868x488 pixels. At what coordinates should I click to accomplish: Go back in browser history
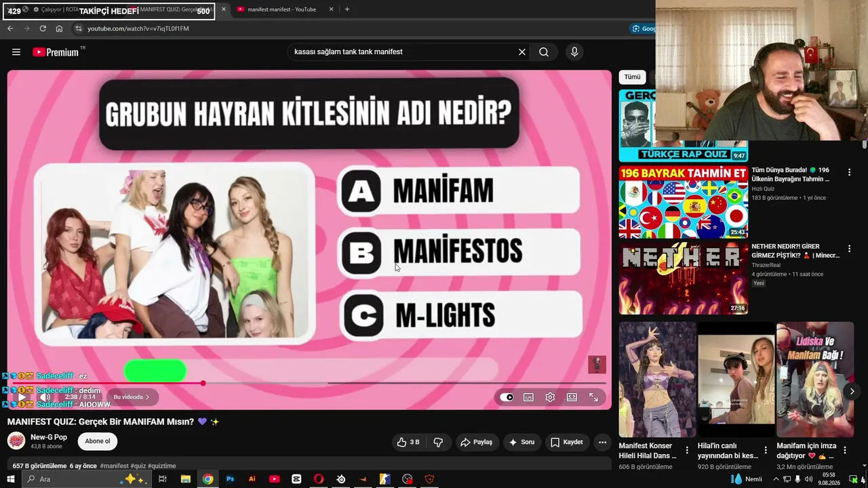10,28
